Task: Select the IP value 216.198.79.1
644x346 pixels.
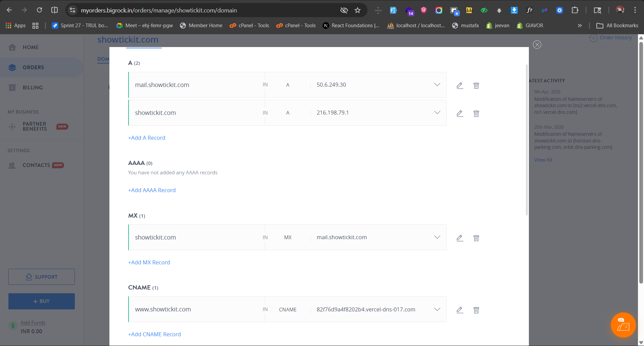Action: 333,113
